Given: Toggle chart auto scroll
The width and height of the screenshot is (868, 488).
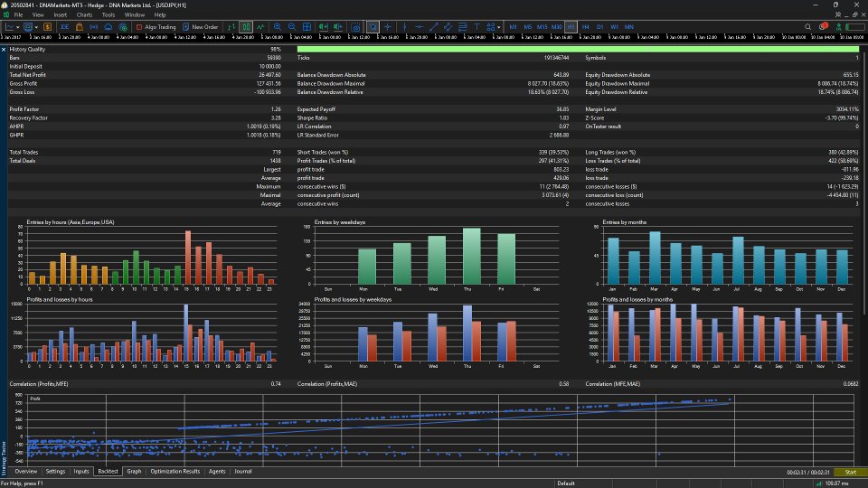Looking at the screenshot, I should point(324,26).
